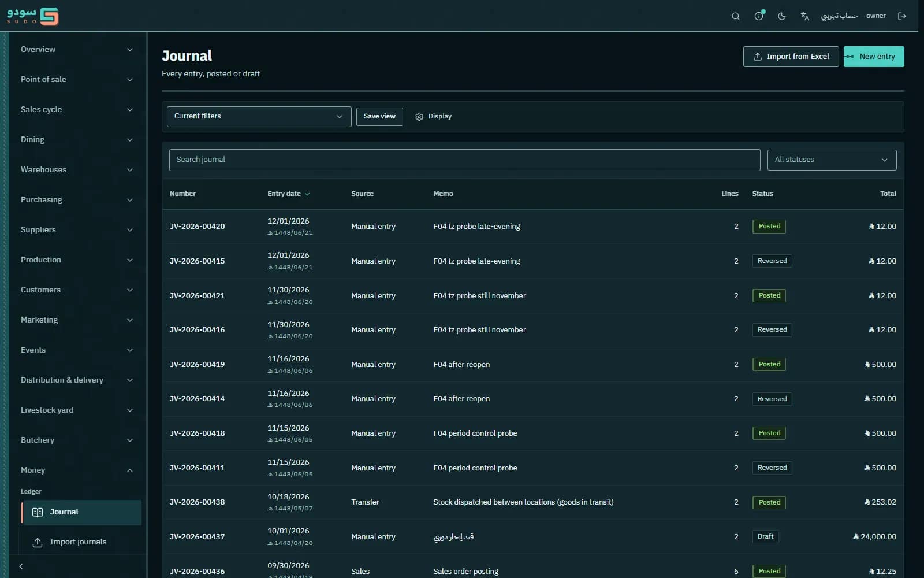The height and width of the screenshot is (578, 924).
Task: Create a New entry
Action: coord(874,57)
